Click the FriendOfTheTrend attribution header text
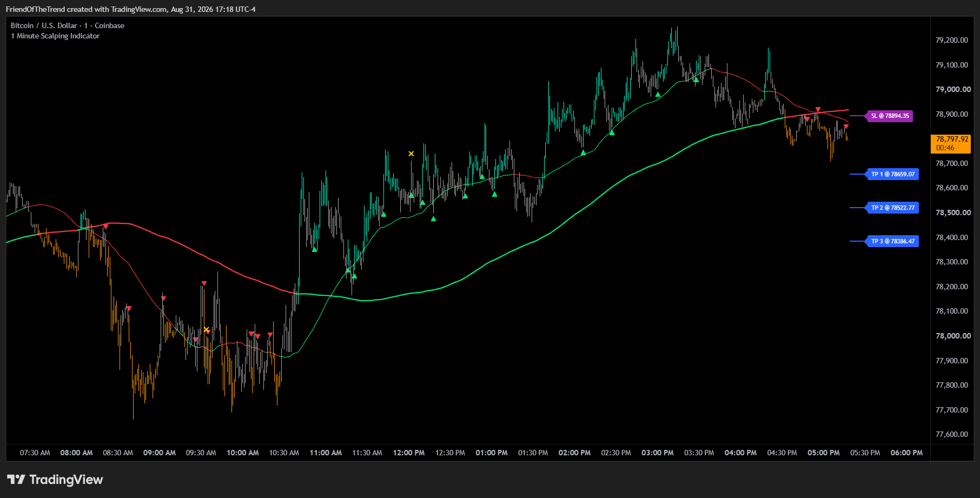Screen dimensions: 980x498 click(131, 9)
